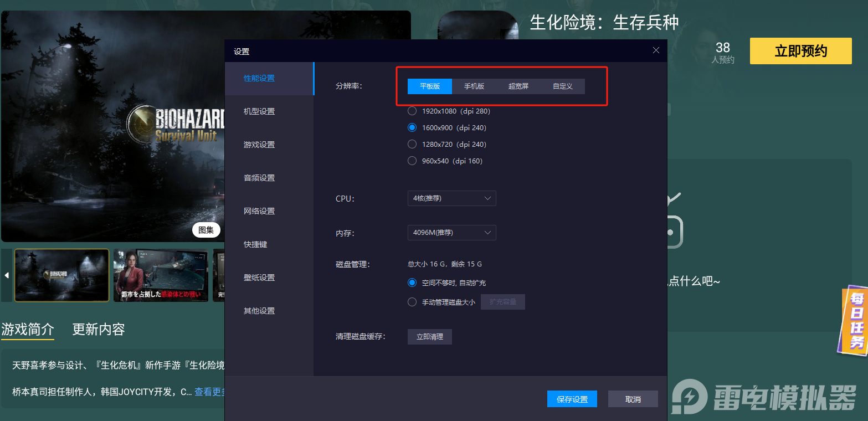
Task: Open the 自定义 resolution preset
Action: (x=562, y=86)
